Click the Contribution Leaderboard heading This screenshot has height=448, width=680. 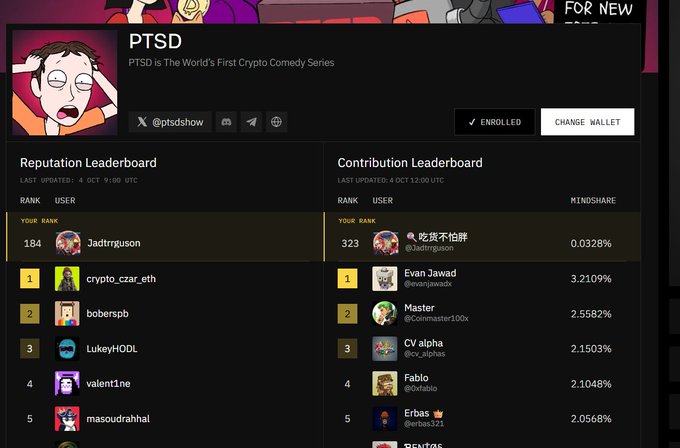(410, 163)
